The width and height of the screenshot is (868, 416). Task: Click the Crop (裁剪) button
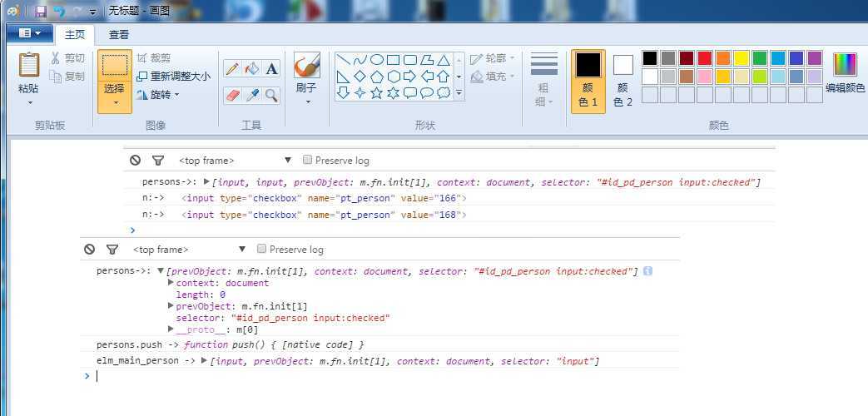(154, 58)
